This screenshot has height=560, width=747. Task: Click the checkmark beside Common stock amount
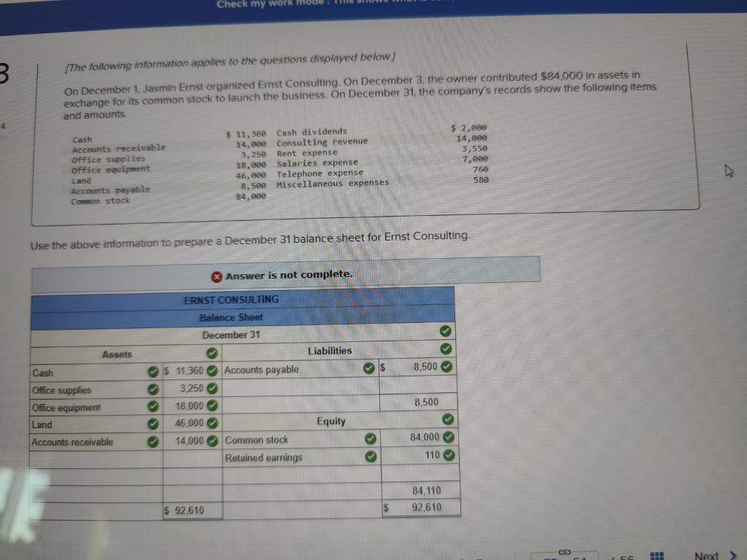click(447, 436)
